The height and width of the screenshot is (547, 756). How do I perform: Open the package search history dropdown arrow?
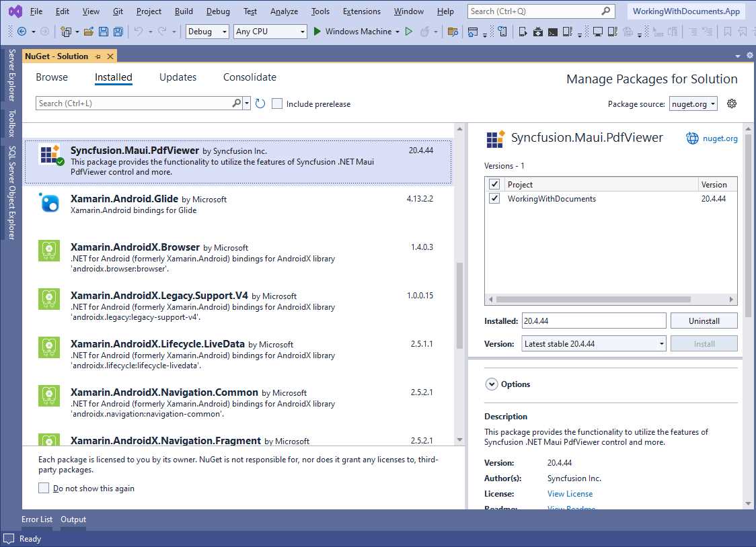coord(247,103)
